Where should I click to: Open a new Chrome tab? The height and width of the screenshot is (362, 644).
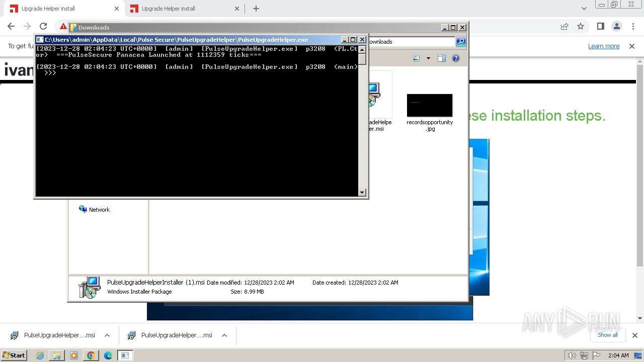pos(256,9)
